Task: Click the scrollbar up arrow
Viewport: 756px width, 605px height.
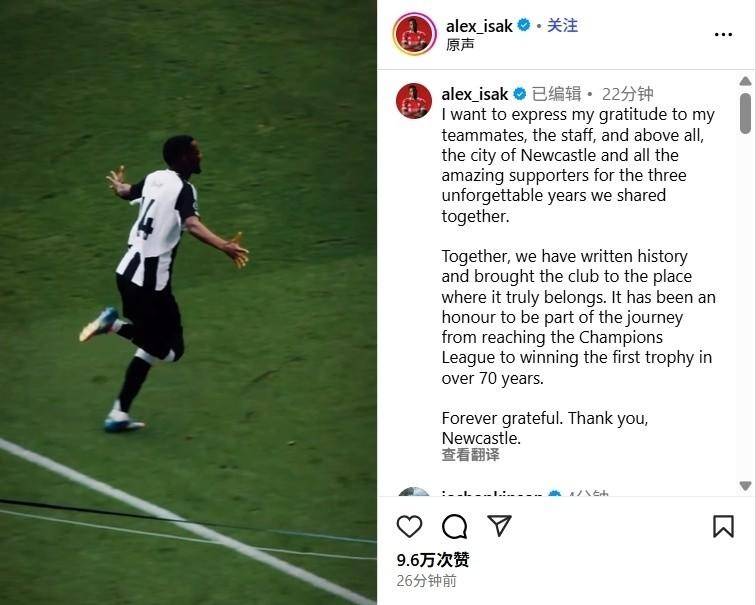Action: (x=745, y=81)
